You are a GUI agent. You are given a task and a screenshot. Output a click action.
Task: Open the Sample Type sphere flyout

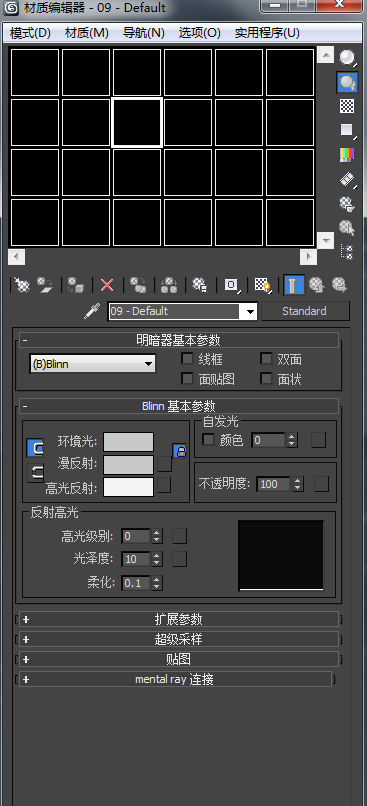pos(347,58)
